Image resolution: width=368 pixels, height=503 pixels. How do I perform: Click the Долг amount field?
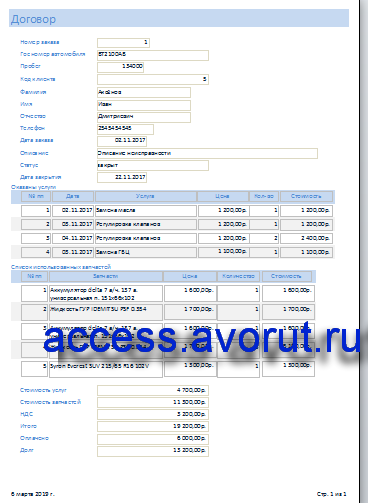153,451
